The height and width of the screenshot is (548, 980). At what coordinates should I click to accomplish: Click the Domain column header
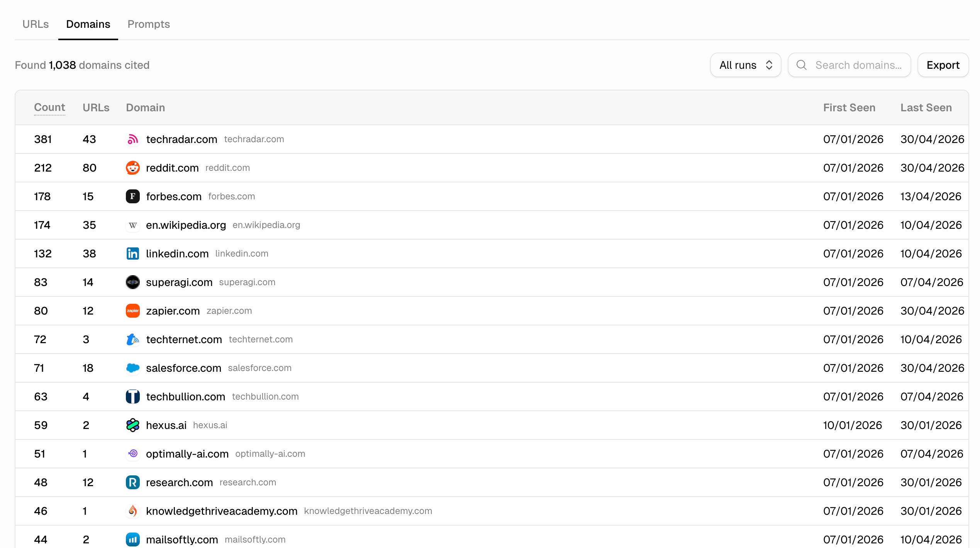click(x=146, y=107)
